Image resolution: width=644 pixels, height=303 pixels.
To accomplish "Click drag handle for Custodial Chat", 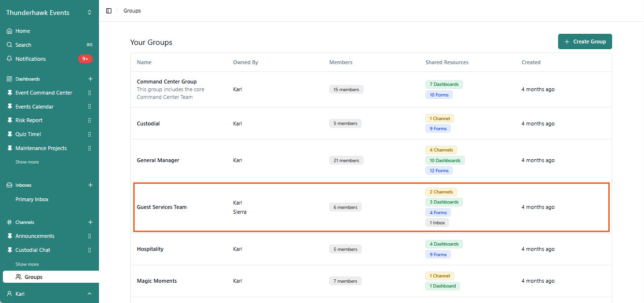I will coord(89,250).
